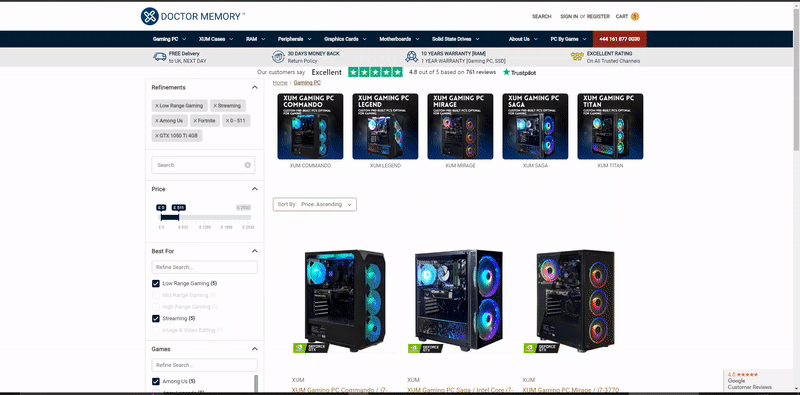This screenshot has height=395, width=800.
Task: Open the XUM Gaming PC Saga banner
Action: coord(535,126)
